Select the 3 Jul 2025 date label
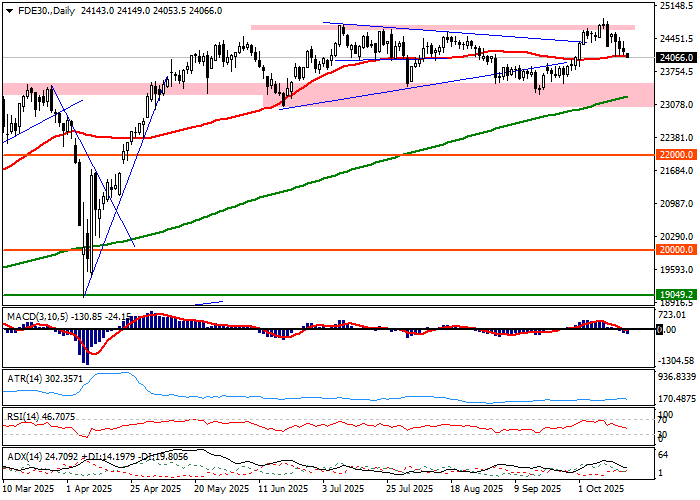700x500 pixels. pyautogui.click(x=344, y=491)
